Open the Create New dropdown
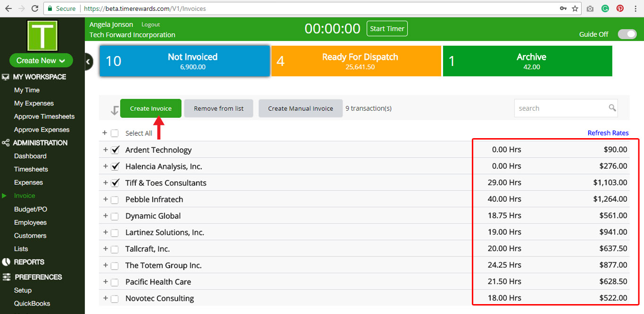 tap(41, 60)
